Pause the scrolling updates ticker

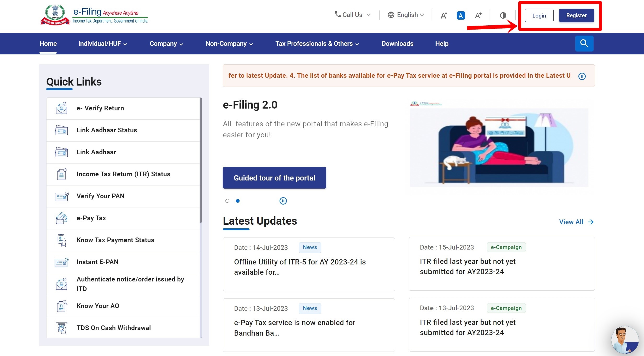coord(582,76)
